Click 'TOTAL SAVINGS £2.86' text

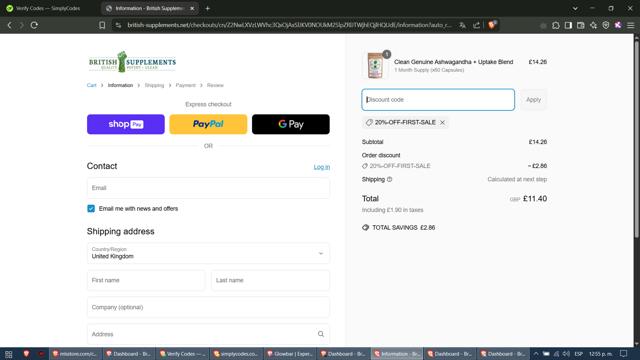point(403,228)
